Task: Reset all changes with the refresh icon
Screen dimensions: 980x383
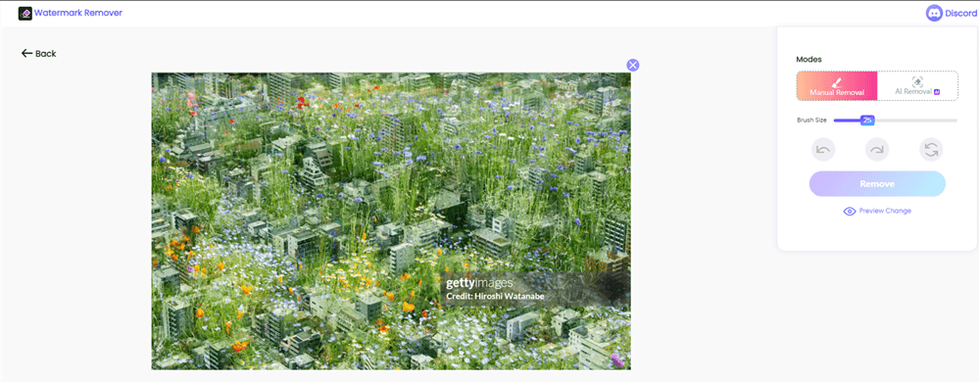Action: click(x=931, y=150)
